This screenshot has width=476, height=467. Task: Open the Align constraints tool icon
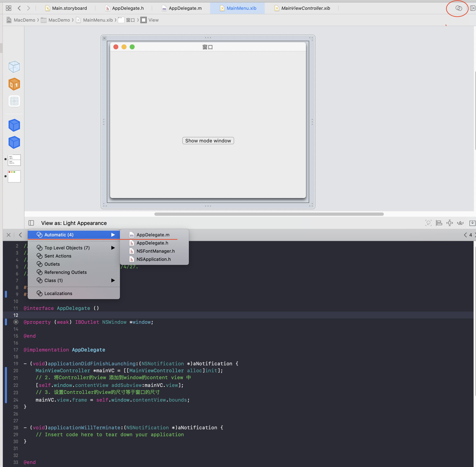pyautogui.click(x=439, y=223)
